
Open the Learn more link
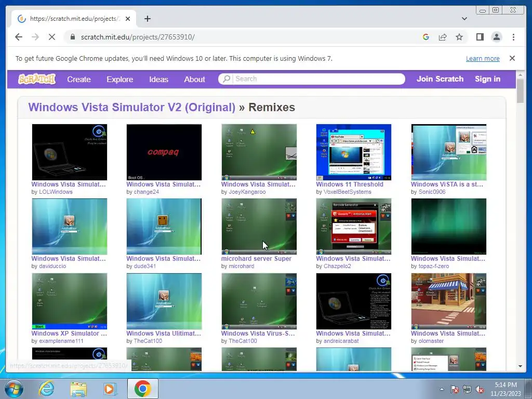[x=483, y=58]
